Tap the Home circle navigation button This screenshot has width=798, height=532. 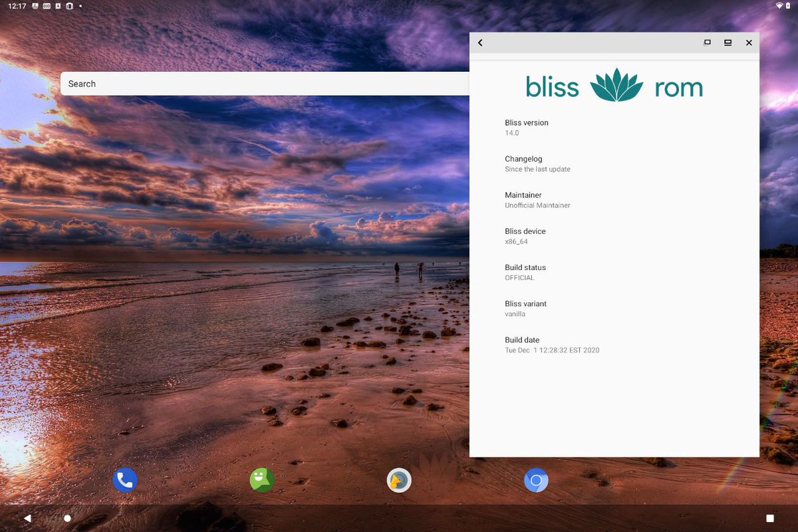pos(67,518)
